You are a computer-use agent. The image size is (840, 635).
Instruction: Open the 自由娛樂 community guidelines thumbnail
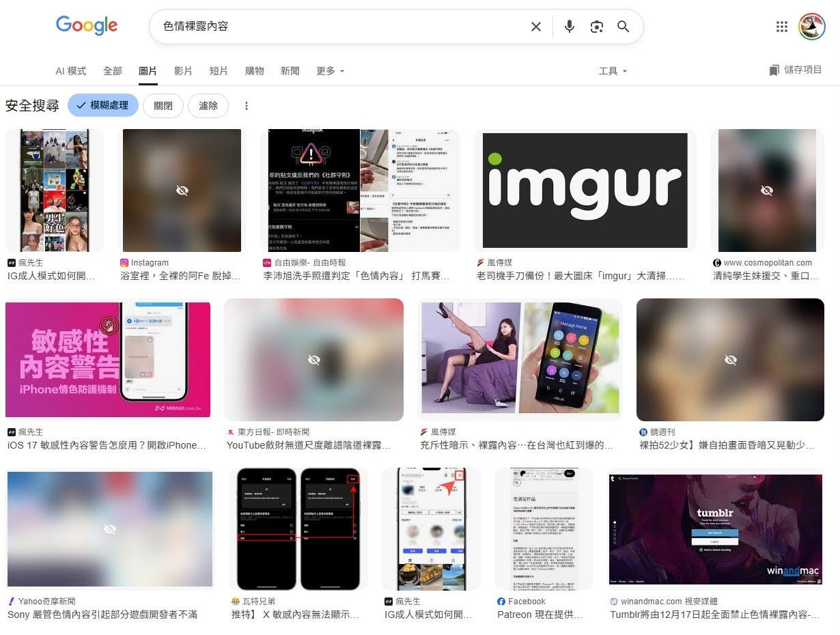(360, 190)
